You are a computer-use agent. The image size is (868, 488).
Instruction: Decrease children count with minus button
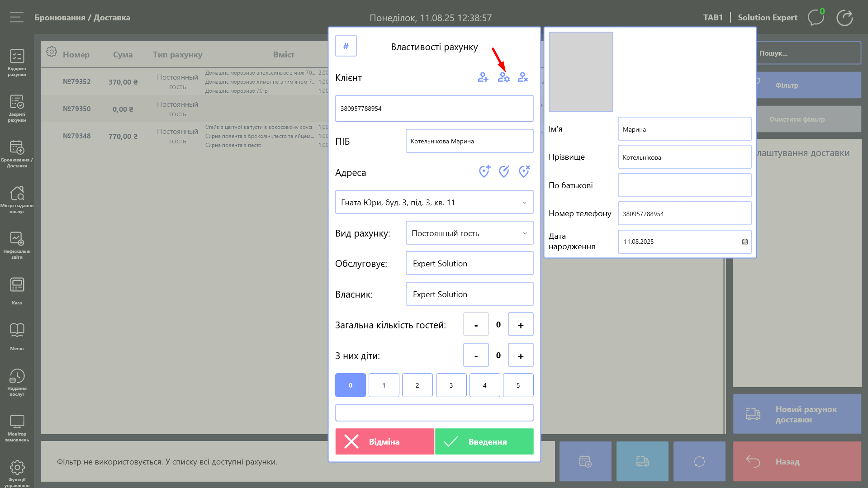(476, 355)
